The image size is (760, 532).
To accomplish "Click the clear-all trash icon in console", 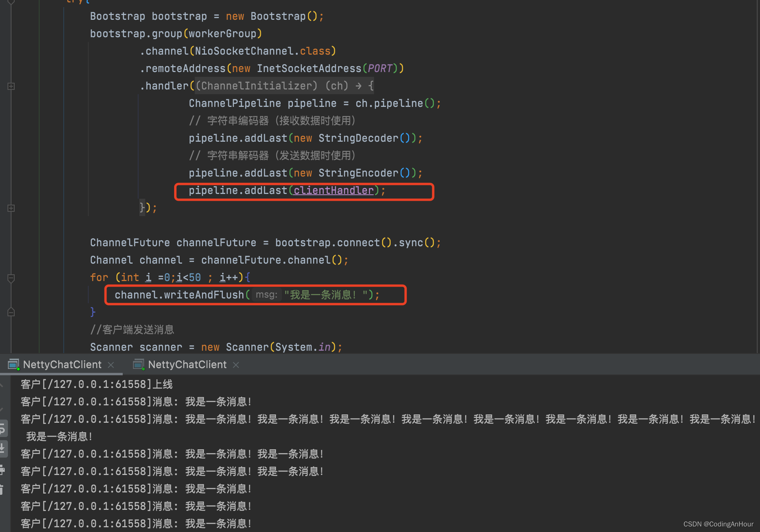I will (2, 490).
